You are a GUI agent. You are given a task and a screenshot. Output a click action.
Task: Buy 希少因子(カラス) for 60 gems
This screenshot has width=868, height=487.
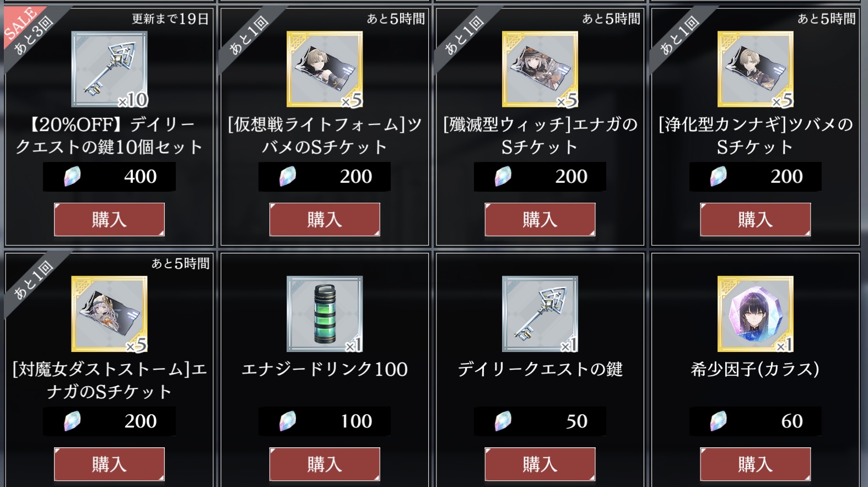pyautogui.click(x=755, y=464)
